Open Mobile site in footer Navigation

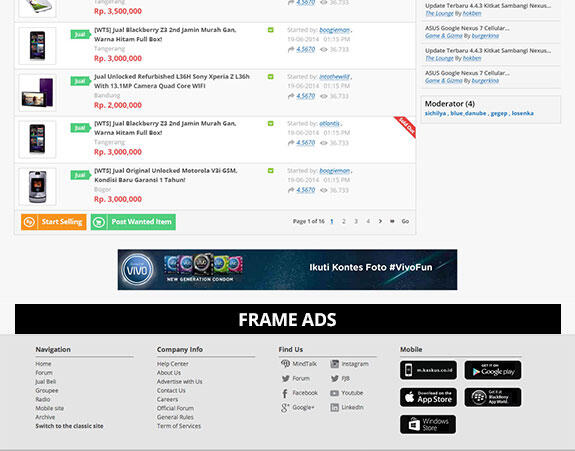[x=50, y=408]
